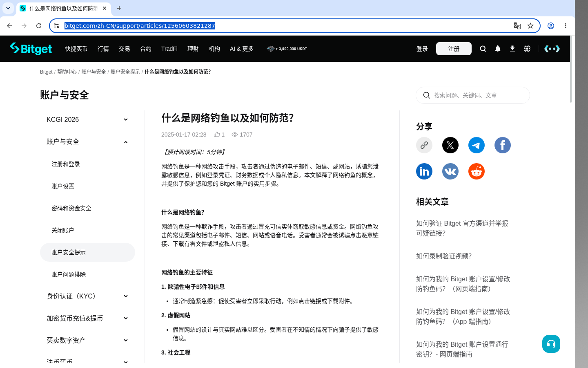
Task: Open the customer support headset chat
Action: point(551,344)
